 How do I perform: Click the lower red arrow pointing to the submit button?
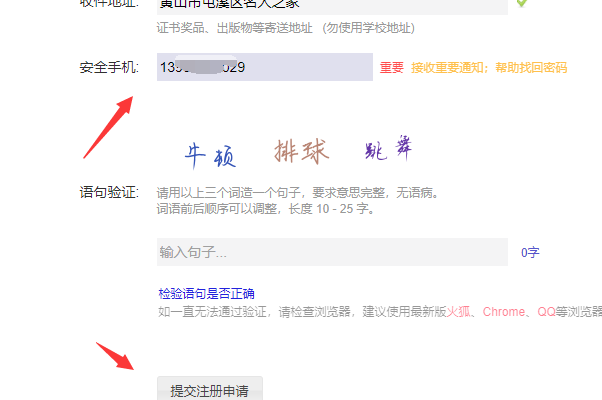115,356
